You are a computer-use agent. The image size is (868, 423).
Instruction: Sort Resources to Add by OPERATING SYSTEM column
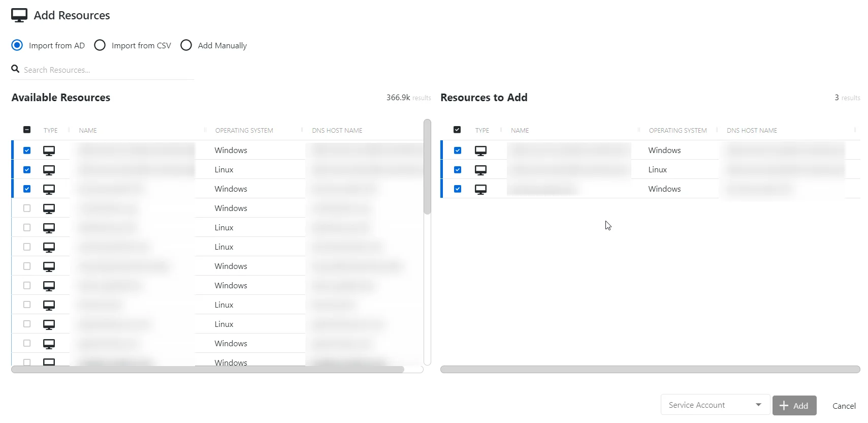tap(678, 131)
